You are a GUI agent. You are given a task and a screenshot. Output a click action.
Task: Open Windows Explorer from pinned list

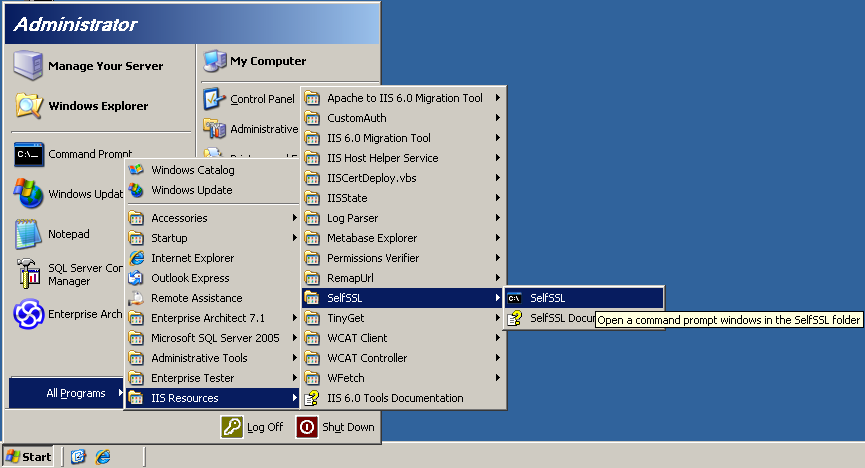pyautogui.click(x=29, y=106)
